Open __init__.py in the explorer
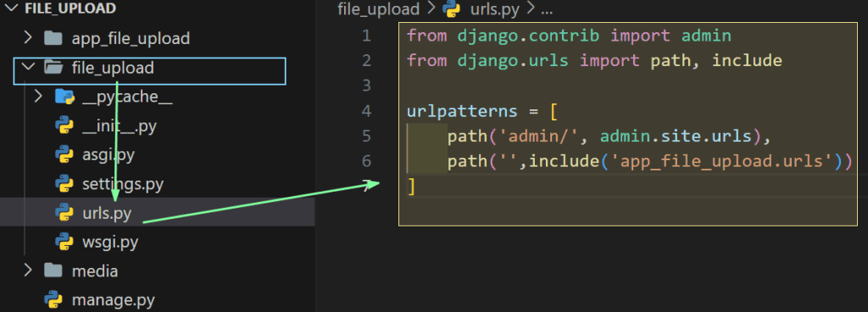Image resolution: width=868 pixels, height=312 pixels. [119, 126]
